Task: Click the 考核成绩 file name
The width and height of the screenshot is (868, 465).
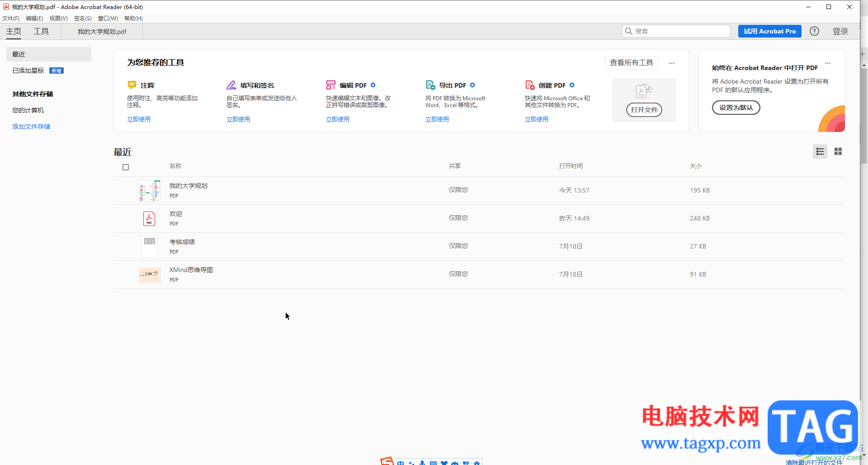Action: point(182,242)
